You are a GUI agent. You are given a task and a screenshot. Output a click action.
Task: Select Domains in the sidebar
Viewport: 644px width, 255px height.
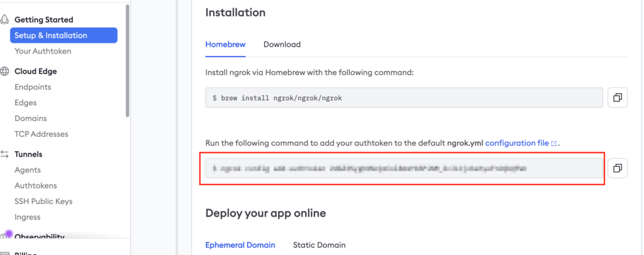(x=31, y=118)
